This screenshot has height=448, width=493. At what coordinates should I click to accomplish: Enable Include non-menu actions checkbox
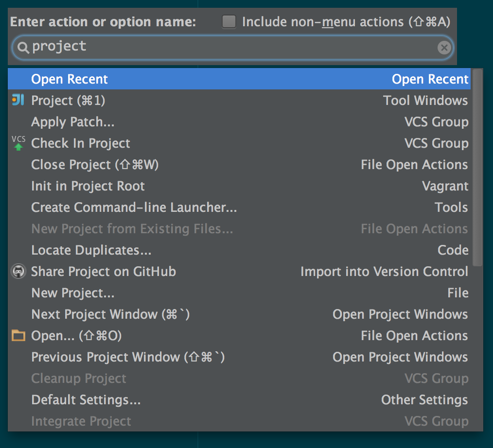229,22
